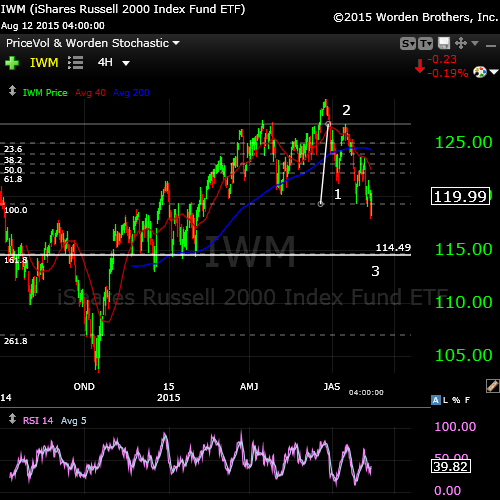Viewport: 500px width, 500px height.
Task: Click the S symbol-link dropdown button
Action: 408,44
